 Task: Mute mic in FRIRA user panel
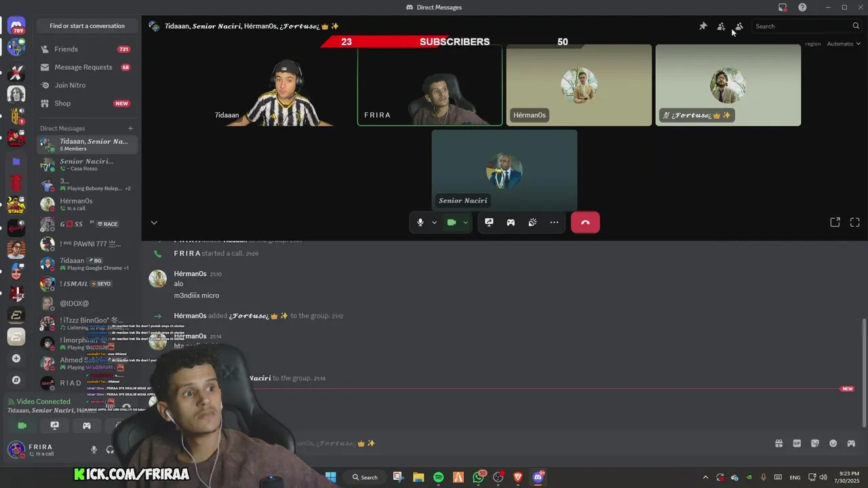pyautogui.click(x=94, y=449)
